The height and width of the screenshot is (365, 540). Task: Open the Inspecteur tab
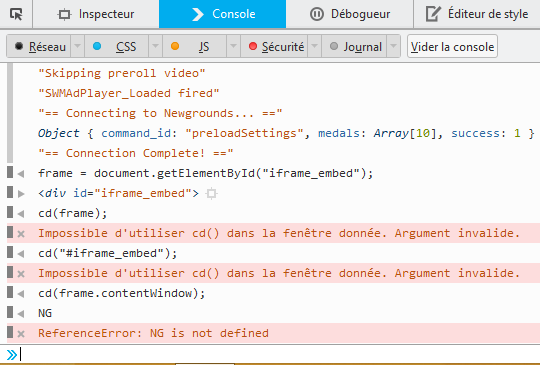96,14
